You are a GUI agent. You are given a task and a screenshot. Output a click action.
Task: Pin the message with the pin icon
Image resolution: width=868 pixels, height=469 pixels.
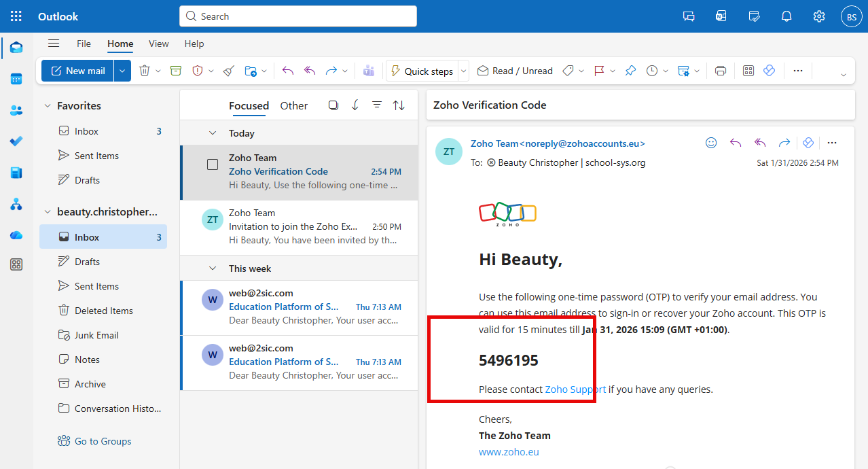[630, 71]
